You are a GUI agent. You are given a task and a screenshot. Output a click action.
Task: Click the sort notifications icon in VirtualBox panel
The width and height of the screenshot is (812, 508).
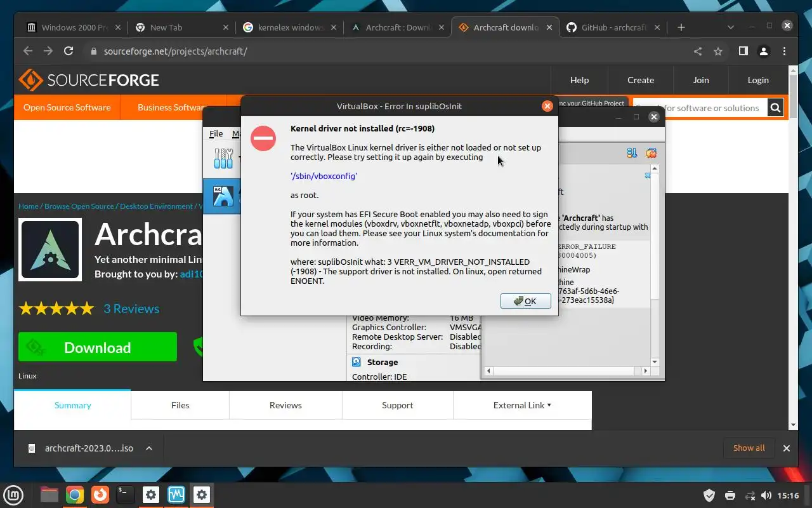click(632, 153)
